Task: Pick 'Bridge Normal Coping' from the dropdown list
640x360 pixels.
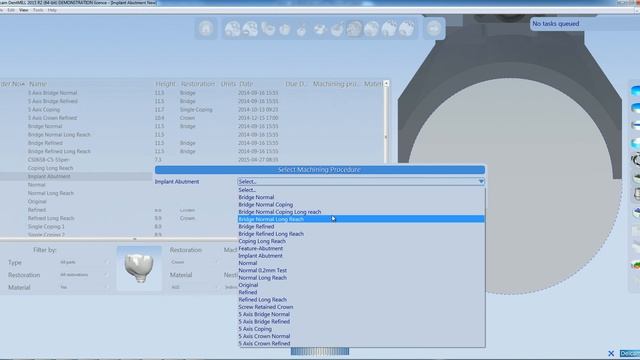Action: [x=361, y=204]
